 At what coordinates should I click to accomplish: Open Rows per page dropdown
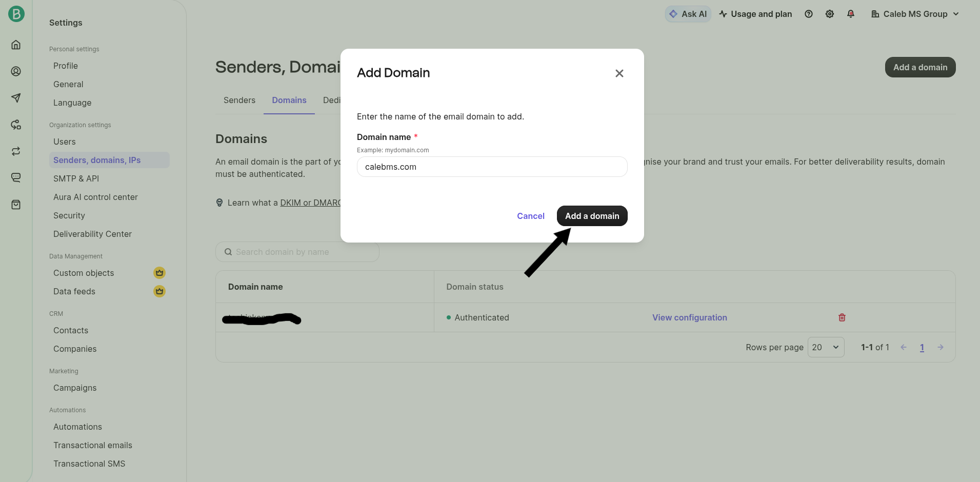tap(826, 347)
